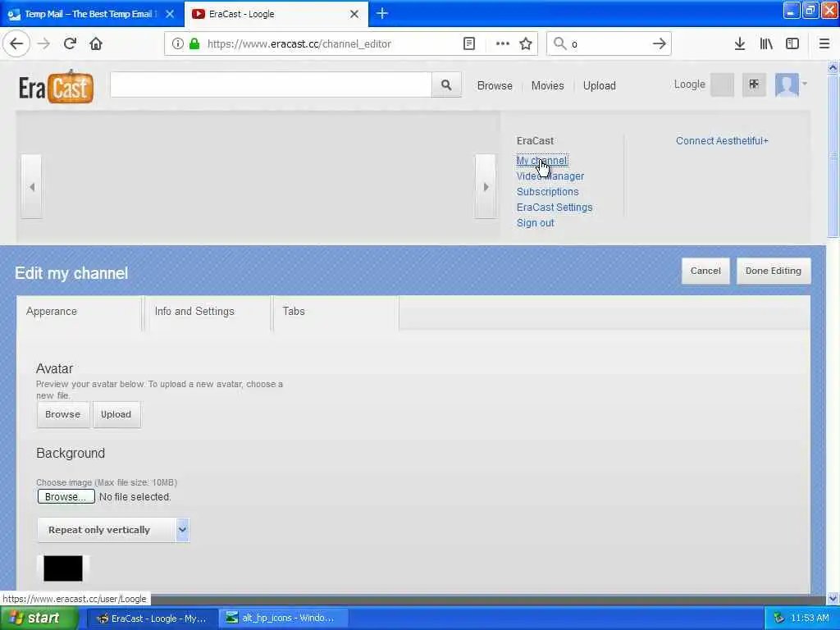
Task: Switch to Info and Settings tab
Action: (x=208, y=312)
